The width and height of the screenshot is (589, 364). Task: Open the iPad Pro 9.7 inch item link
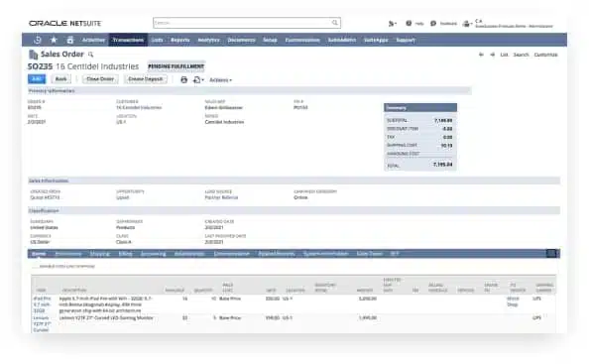coord(42,304)
